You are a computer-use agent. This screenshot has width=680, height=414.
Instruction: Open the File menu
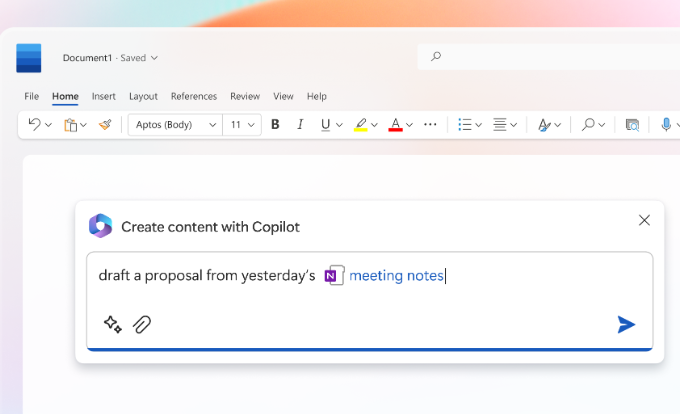[31, 96]
